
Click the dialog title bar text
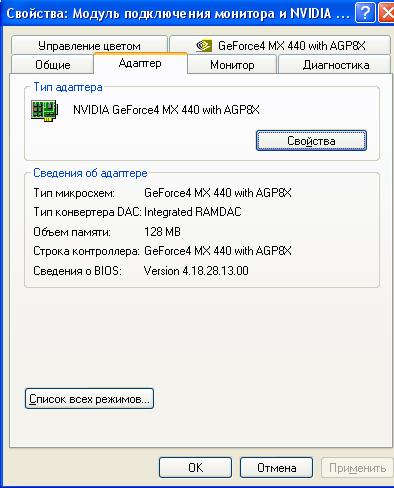pyautogui.click(x=178, y=14)
